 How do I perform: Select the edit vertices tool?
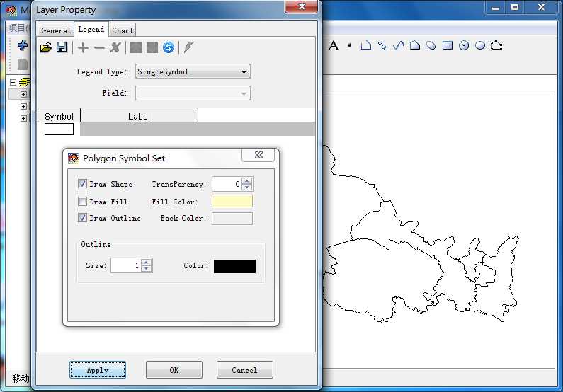click(x=496, y=45)
